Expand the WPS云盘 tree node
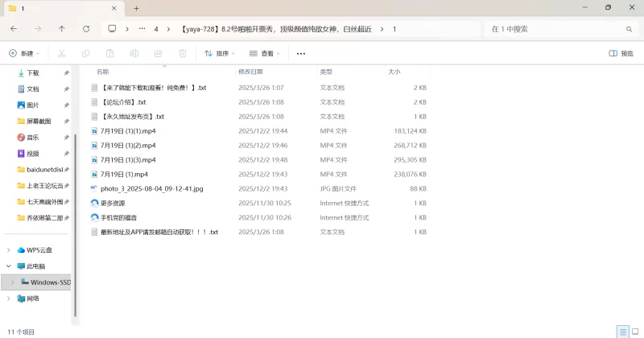 point(9,250)
